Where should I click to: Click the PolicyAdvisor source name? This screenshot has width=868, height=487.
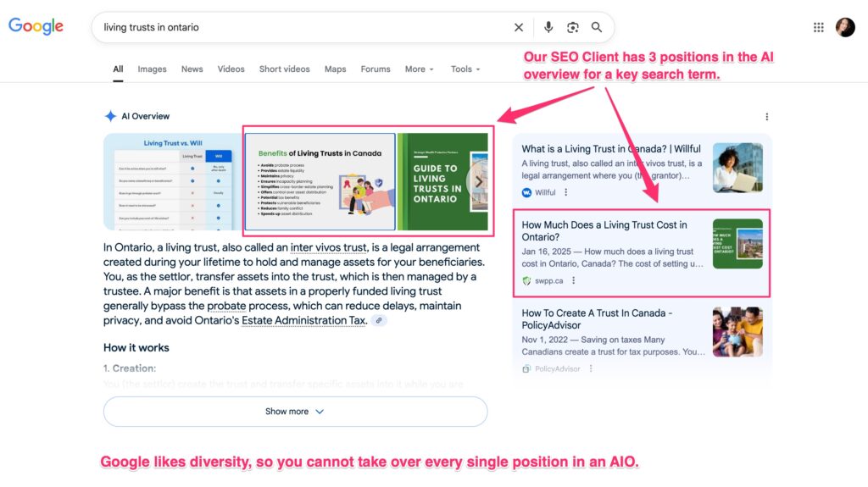pyautogui.click(x=558, y=368)
